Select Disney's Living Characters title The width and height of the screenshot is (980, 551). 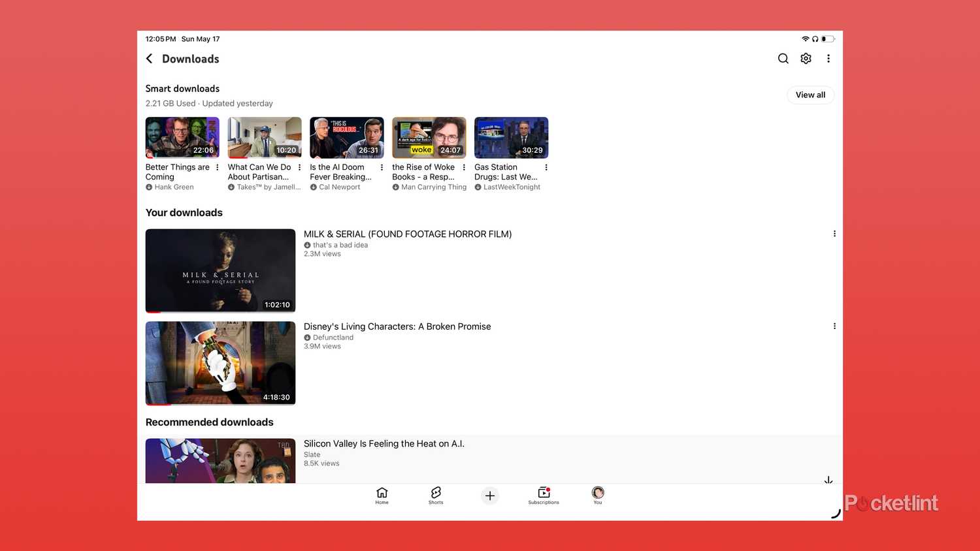coord(397,326)
